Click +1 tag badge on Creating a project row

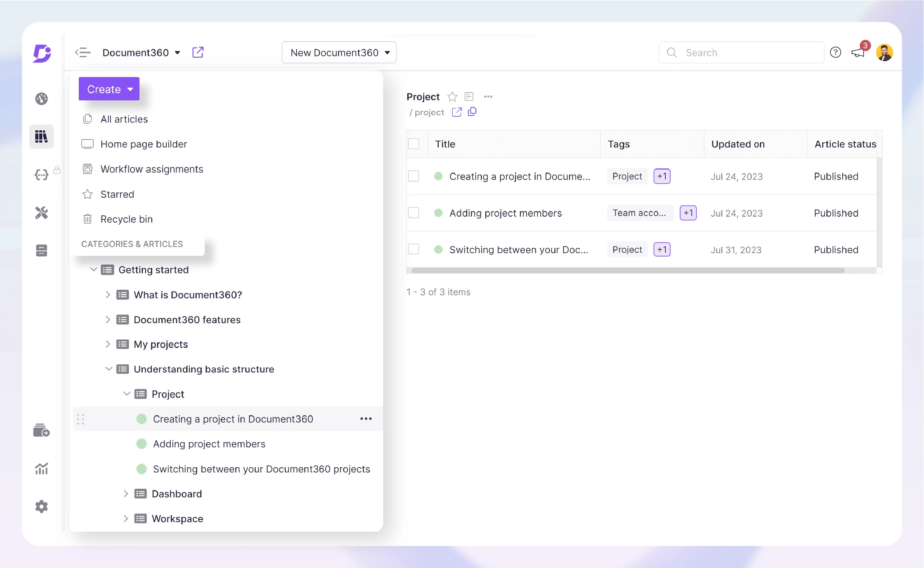[662, 176]
